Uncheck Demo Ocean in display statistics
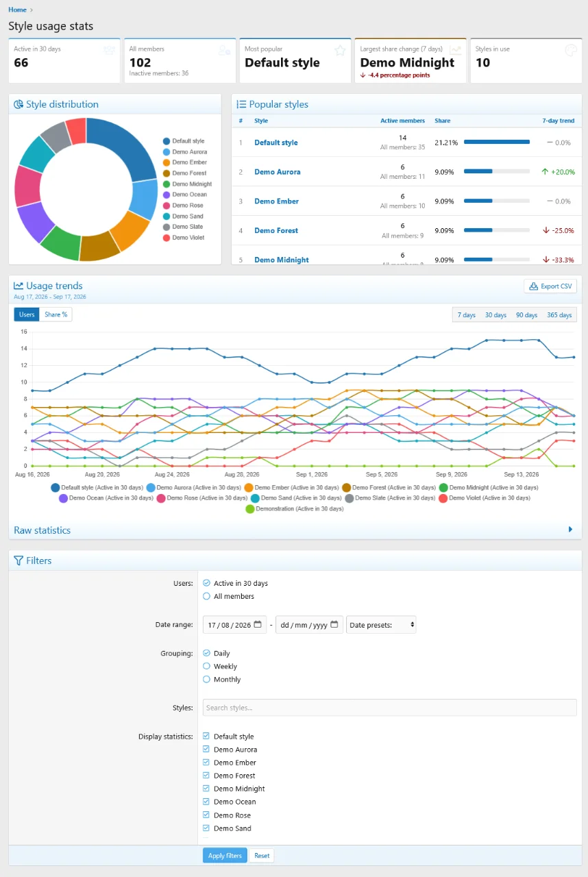The image size is (588, 877). (x=206, y=802)
